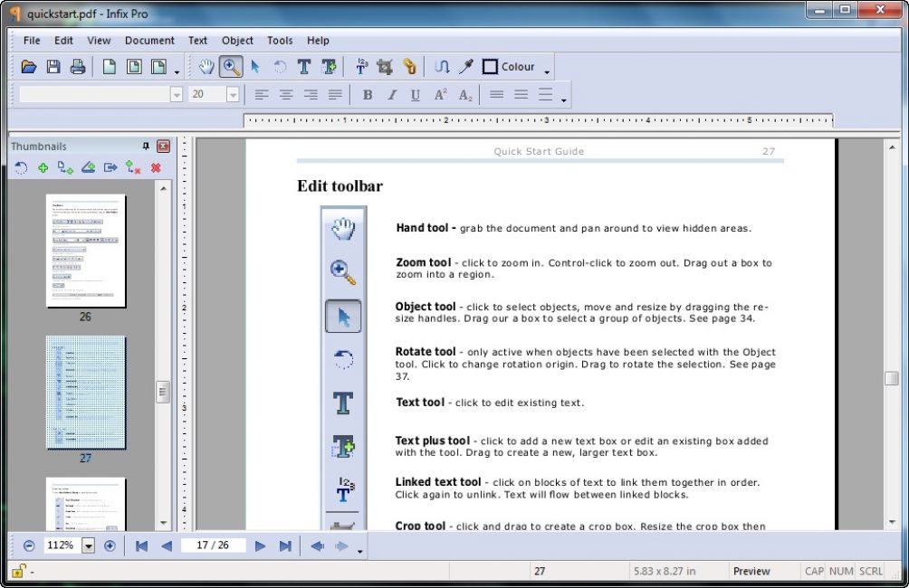
Task: Close the Thumbnails panel
Action: (x=164, y=146)
